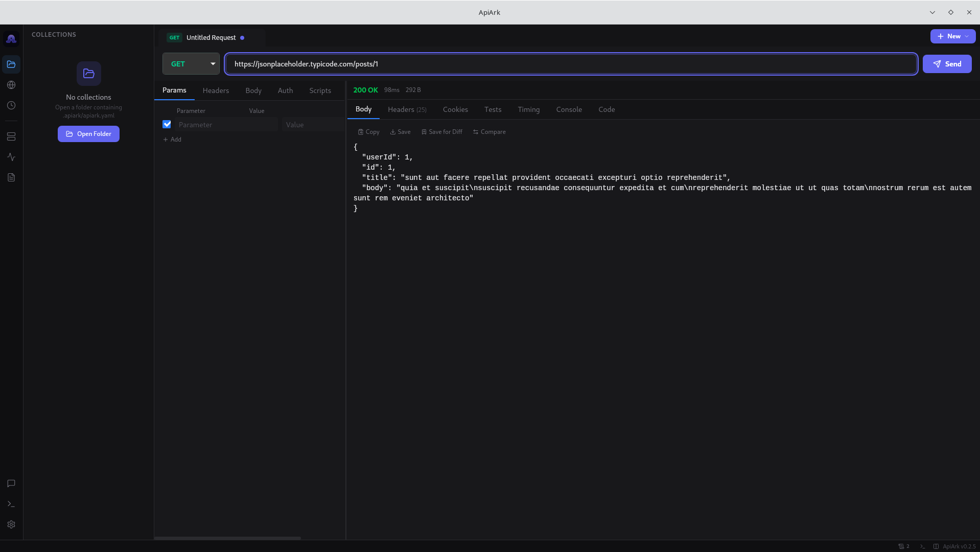
Task: Switch to the Headers request tab
Action: click(x=216, y=90)
